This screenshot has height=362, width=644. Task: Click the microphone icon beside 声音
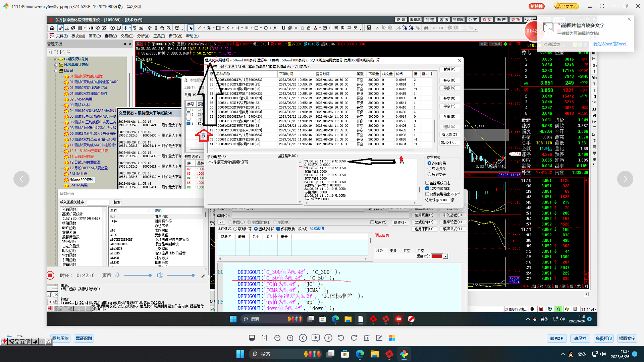[x=117, y=276]
